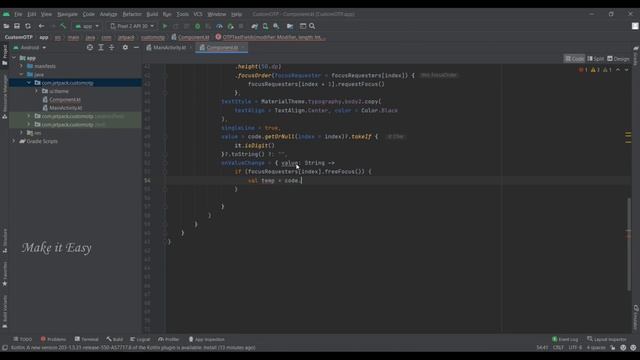Open the Pixel 2 API 30 device dropdown

pyautogui.click(x=132, y=26)
